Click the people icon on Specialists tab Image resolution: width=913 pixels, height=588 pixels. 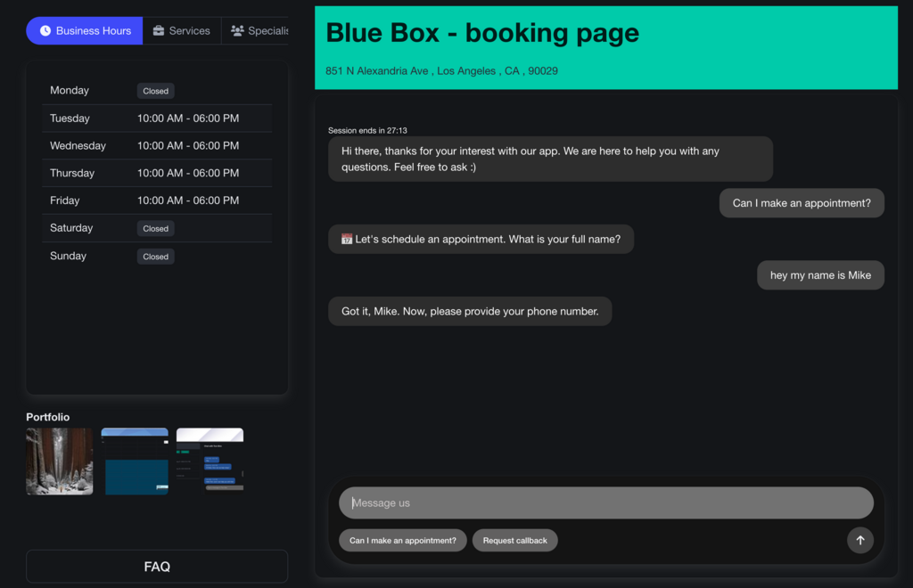[x=237, y=30]
